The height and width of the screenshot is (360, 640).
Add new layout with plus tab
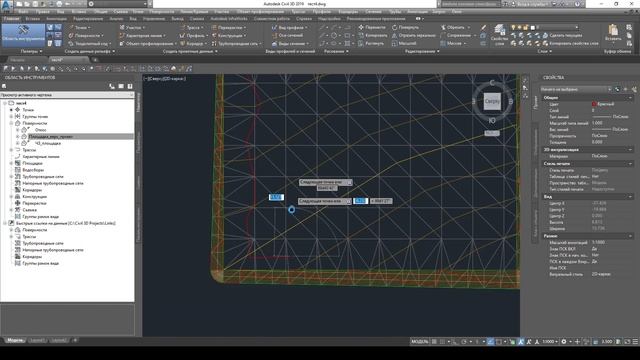(x=75, y=340)
